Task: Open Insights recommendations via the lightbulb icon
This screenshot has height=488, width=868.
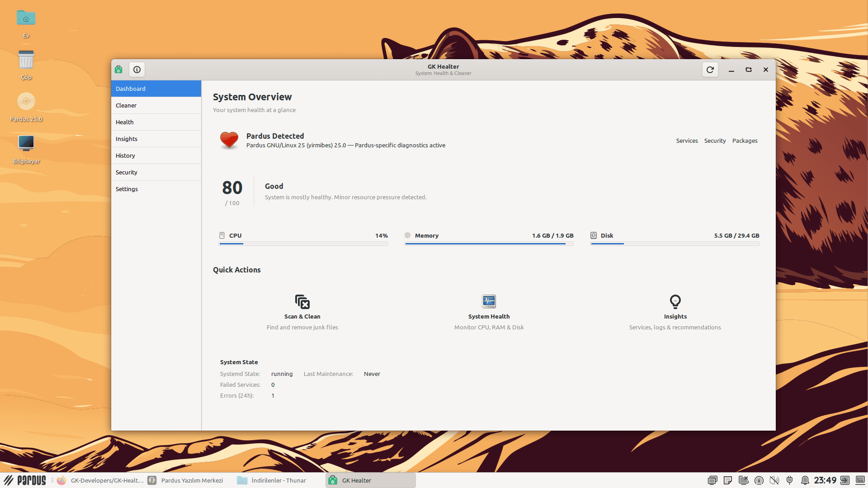Action: point(675,302)
